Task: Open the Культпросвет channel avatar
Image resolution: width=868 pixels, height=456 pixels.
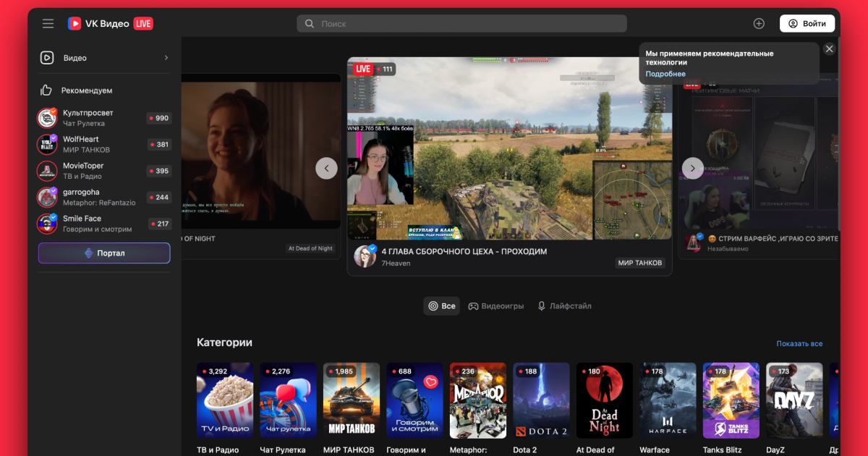Action: point(47,118)
